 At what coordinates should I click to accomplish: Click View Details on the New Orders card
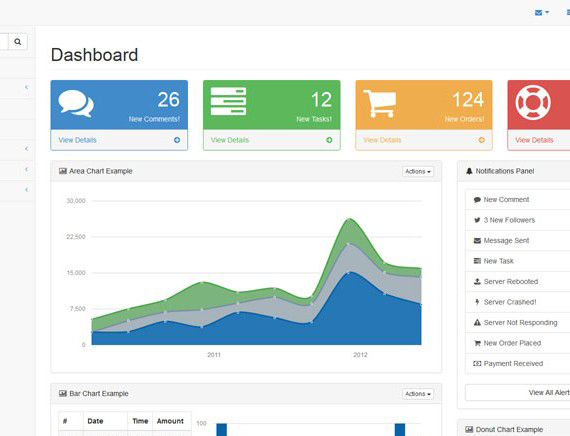382,140
